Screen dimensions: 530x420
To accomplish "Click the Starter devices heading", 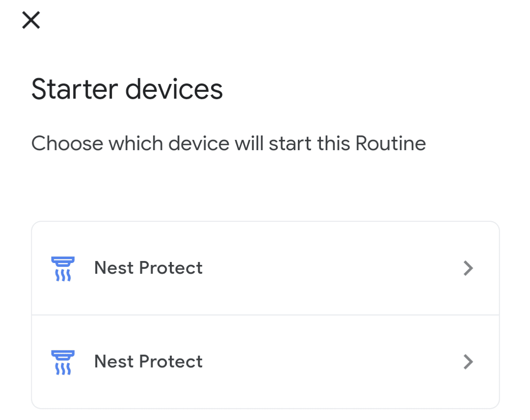I will tap(127, 89).
